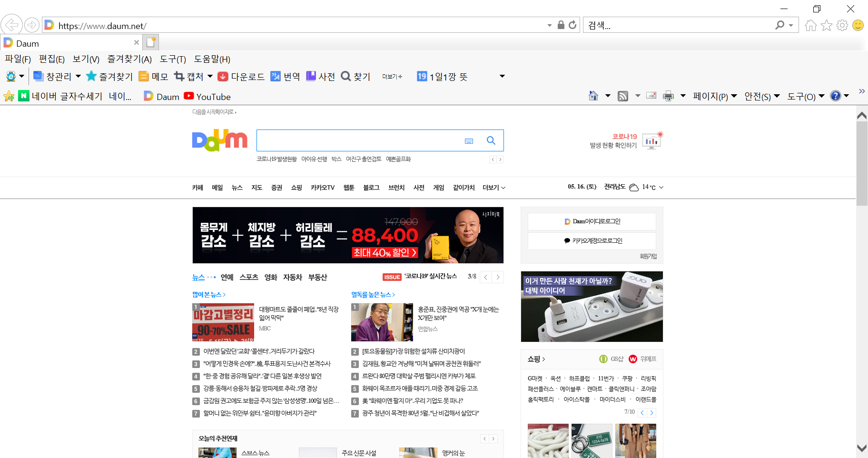Screen dimensions: 868x458
Task: Open the 도구(T) menu
Action: [x=173, y=59]
